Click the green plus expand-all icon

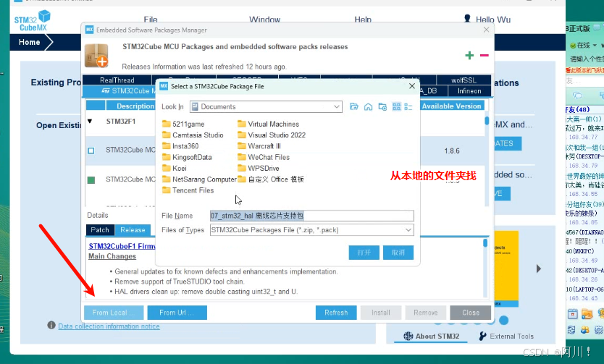point(469,56)
